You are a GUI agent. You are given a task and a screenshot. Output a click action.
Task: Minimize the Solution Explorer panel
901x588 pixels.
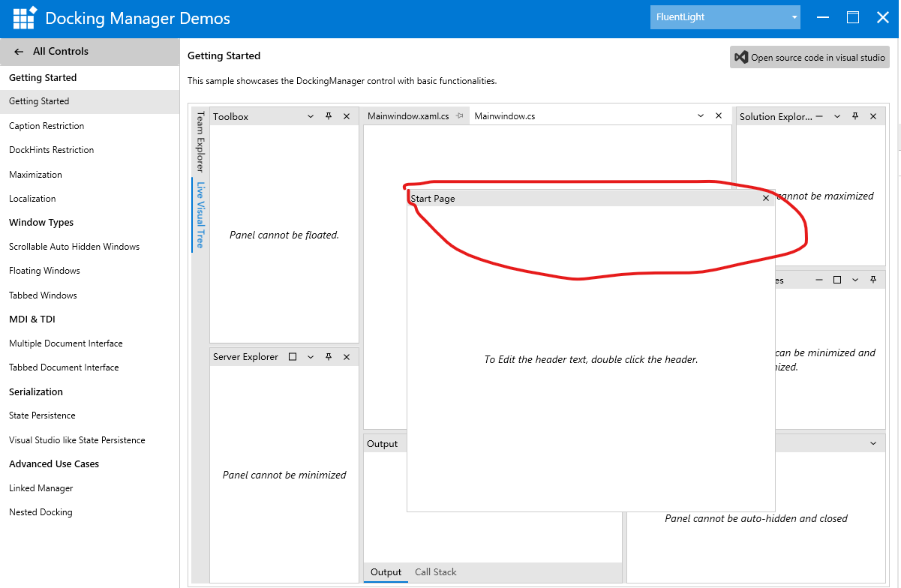[x=819, y=116]
